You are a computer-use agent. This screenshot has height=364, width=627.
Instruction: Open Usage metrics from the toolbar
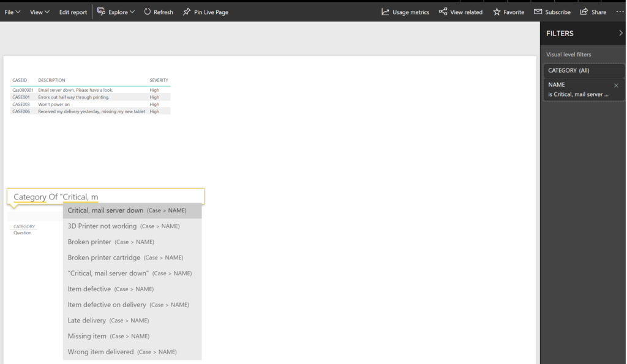coord(385,12)
